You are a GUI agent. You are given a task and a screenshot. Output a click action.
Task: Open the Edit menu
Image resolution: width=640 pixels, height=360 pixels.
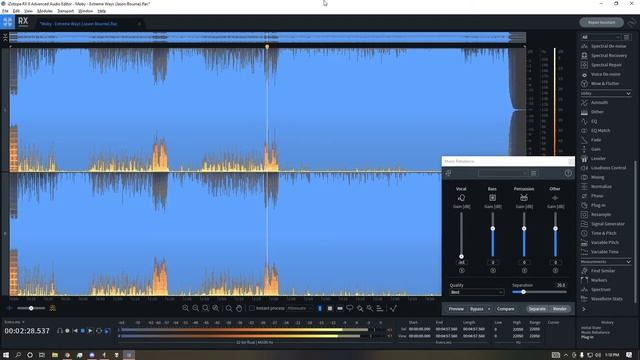16,11
